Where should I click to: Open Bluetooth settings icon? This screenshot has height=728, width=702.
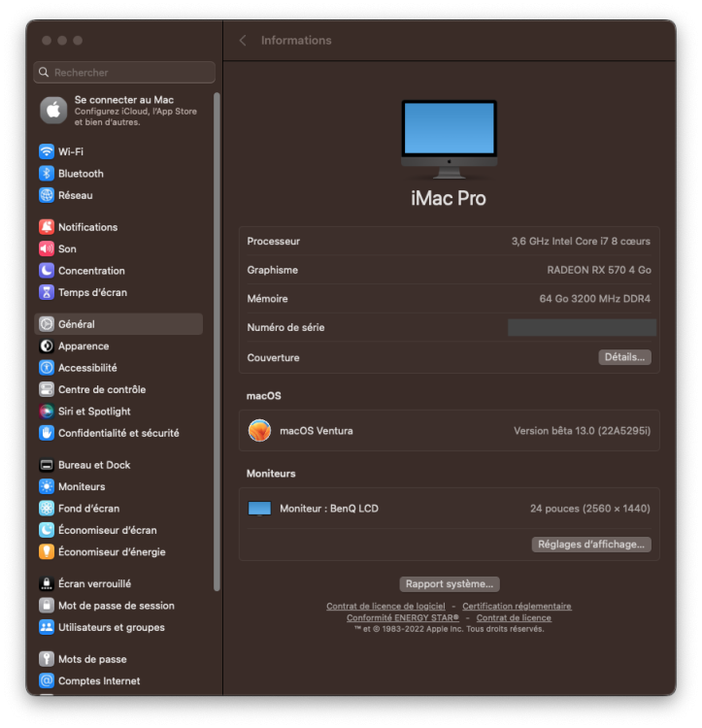(47, 173)
